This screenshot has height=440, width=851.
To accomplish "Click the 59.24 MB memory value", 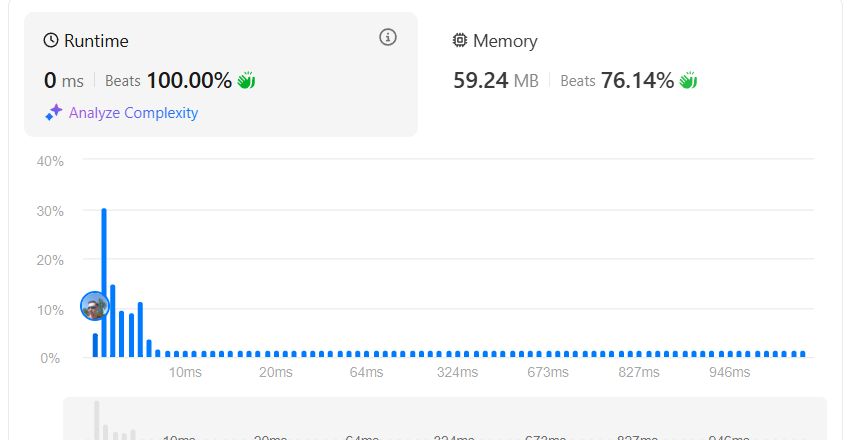I will pos(496,81).
